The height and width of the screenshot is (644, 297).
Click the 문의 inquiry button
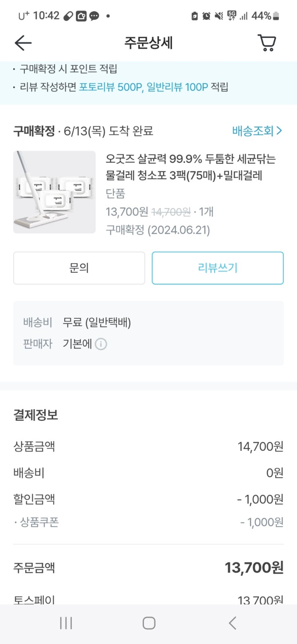(79, 268)
